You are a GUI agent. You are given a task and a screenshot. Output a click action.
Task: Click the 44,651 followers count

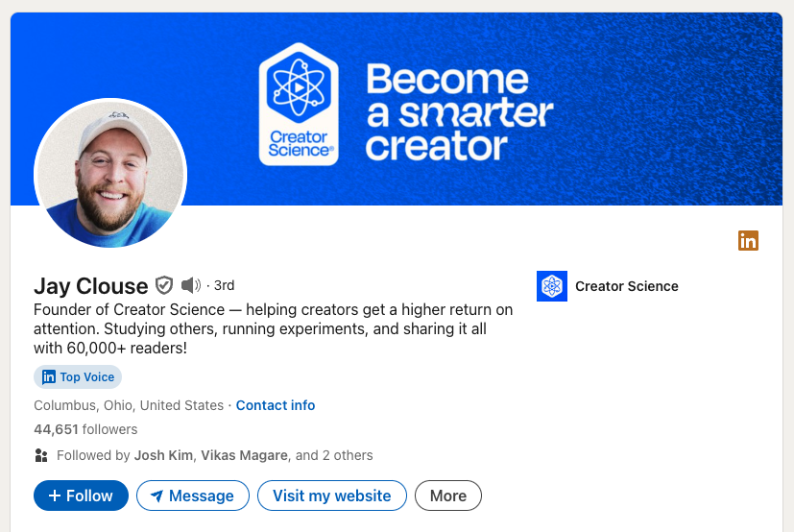click(x=85, y=429)
